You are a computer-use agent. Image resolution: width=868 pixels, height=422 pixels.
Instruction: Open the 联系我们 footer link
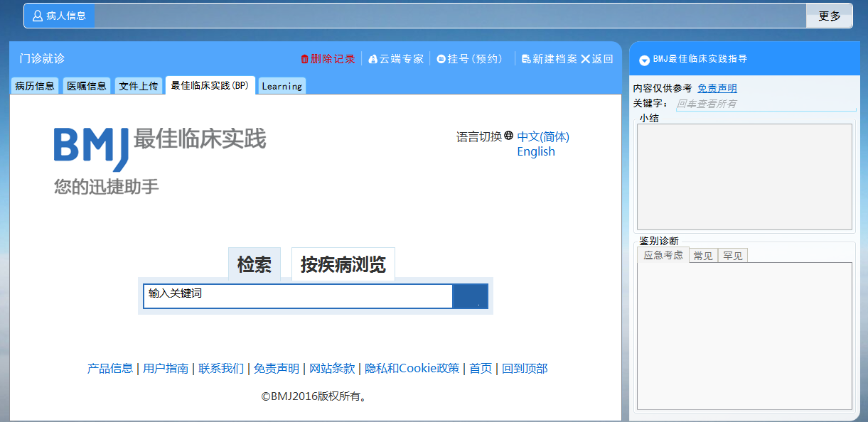coord(221,368)
